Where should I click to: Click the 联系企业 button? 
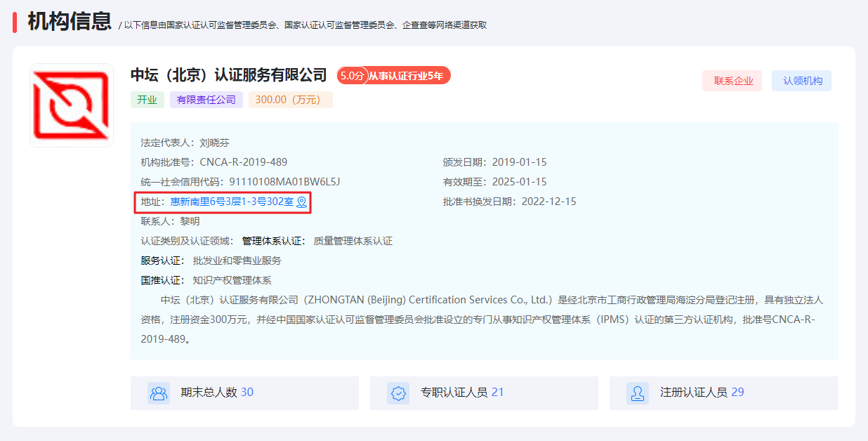[x=732, y=81]
